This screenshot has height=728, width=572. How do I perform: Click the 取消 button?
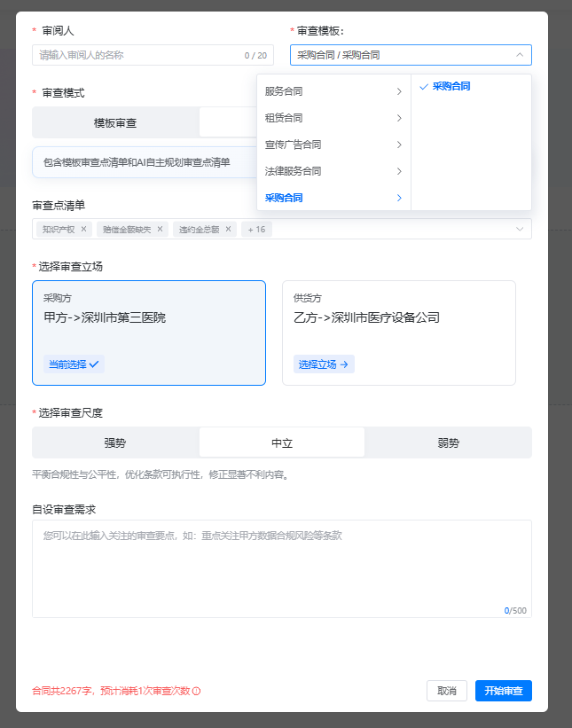click(x=447, y=691)
